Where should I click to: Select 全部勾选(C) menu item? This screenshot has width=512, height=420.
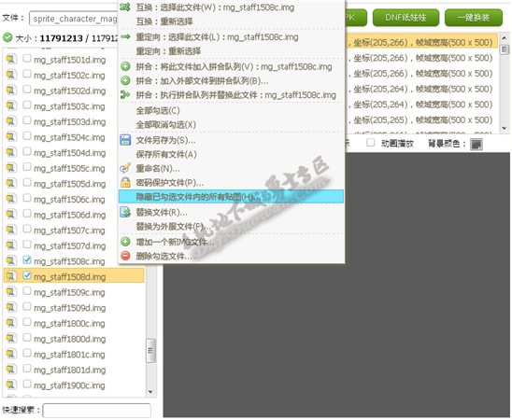coord(158,110)
